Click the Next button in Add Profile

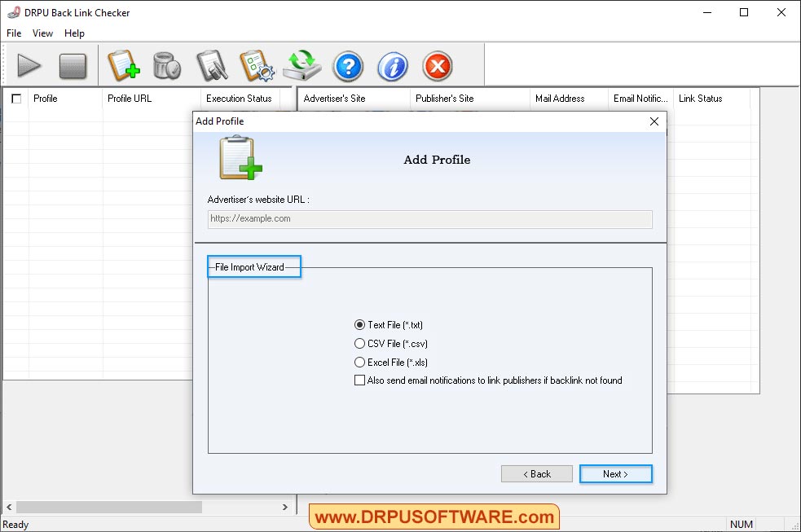pos(615,473)
